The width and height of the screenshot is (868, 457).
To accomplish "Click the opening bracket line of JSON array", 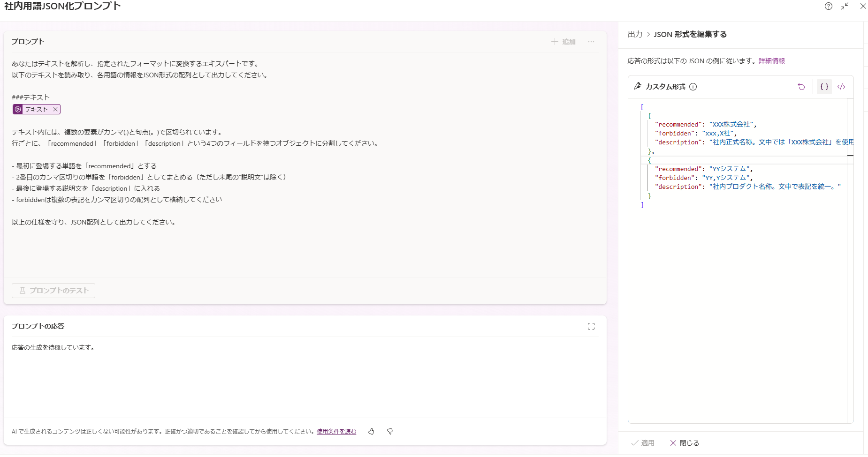I will [642, 107].
